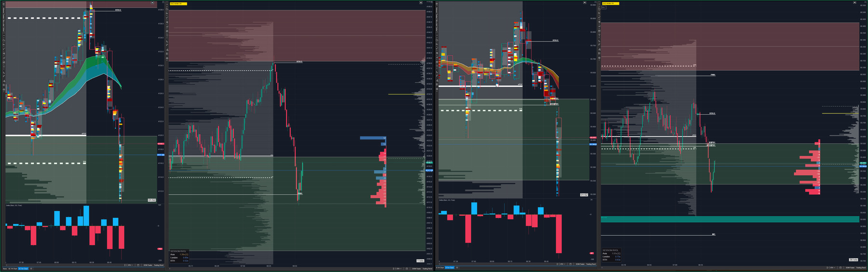Screen dimensions: 868x272
Task: Click the icon at the second pane's top-right corner
Action: coord(421,2)
